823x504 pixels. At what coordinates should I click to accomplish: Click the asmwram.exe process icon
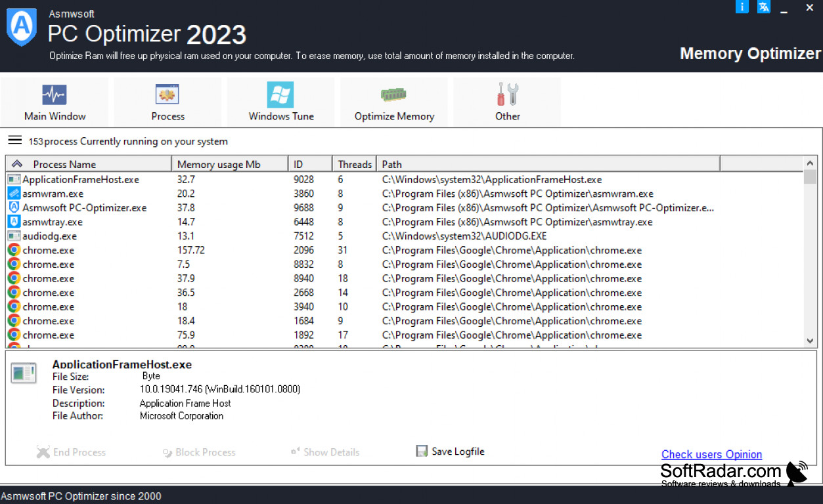pos(14,194)
